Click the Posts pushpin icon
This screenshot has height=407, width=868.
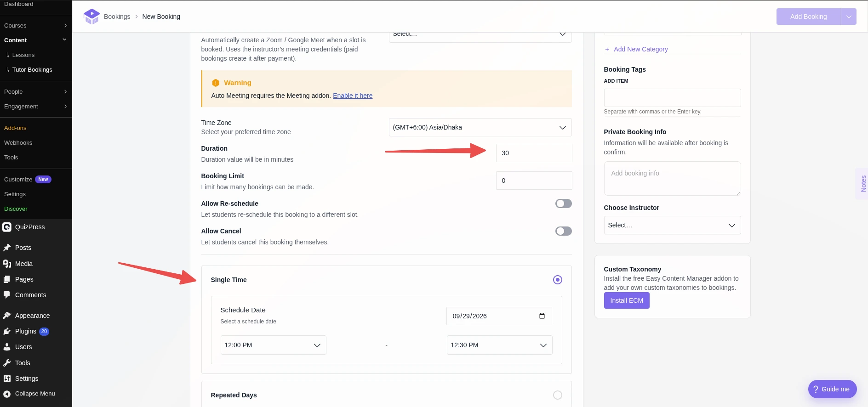tap(7, 248)
